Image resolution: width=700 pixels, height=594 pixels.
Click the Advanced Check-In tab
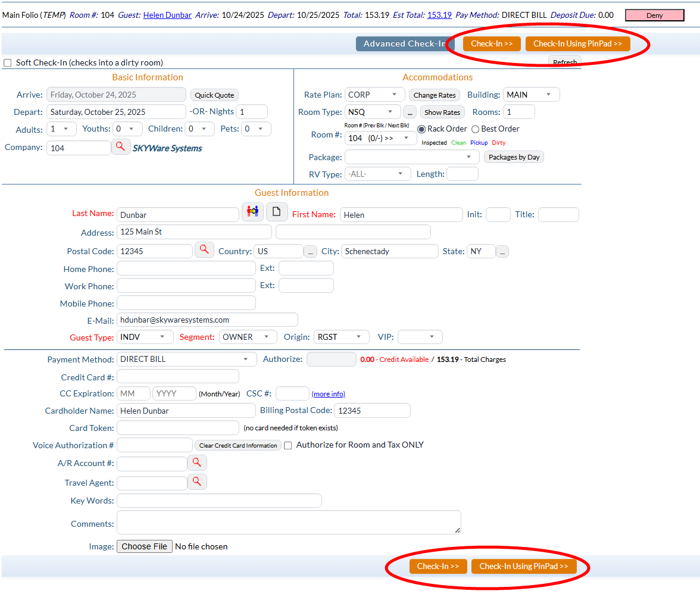click(404, 43)
